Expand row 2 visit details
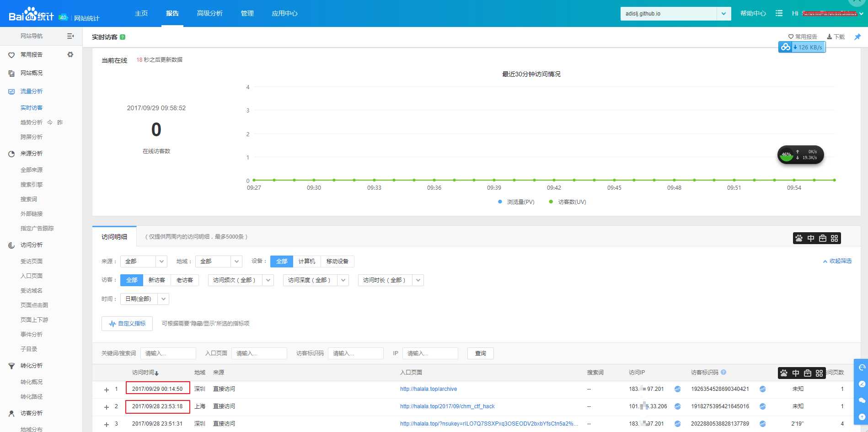 coord(107,407)
